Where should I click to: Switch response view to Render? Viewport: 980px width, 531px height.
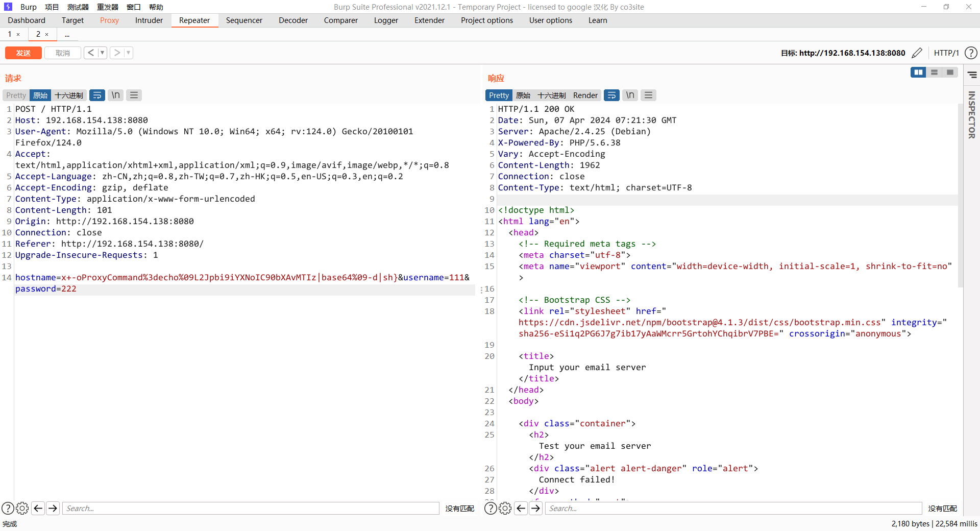[585, 95]
